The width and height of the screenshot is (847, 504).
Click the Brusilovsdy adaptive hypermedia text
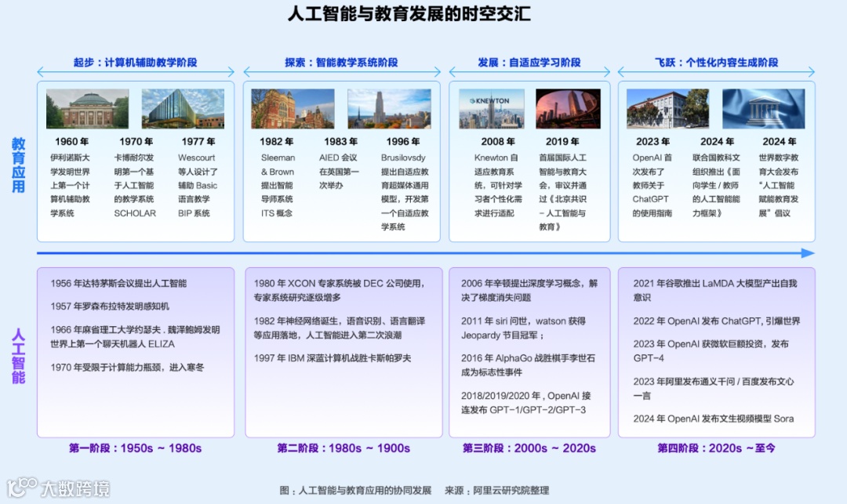click(405, 192)
